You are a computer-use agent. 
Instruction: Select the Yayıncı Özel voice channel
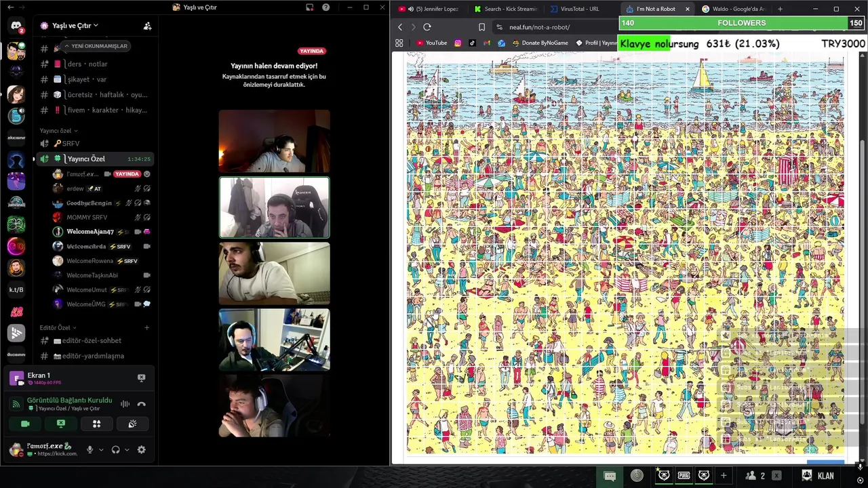tap(95, 159)
